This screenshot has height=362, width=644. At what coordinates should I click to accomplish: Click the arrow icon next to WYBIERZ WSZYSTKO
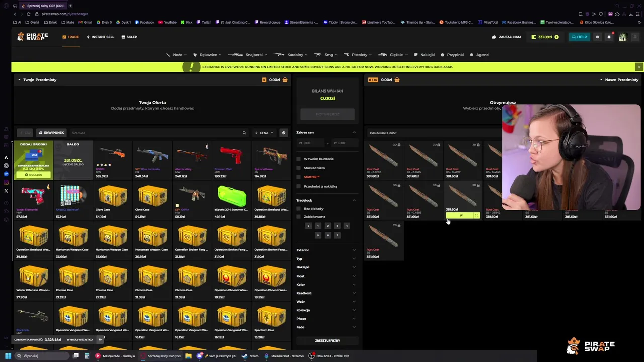pyautogui.click(x=100, y=339)
